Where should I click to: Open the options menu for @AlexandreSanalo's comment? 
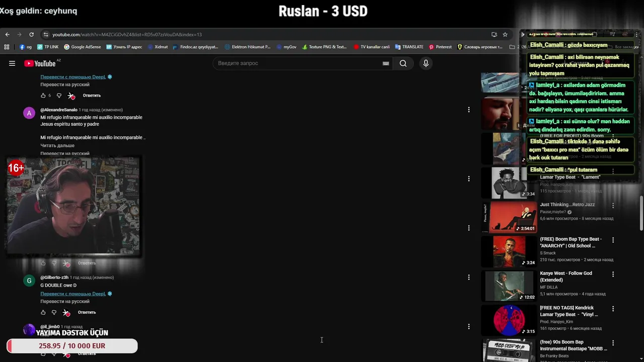click(x=468, y=110)
